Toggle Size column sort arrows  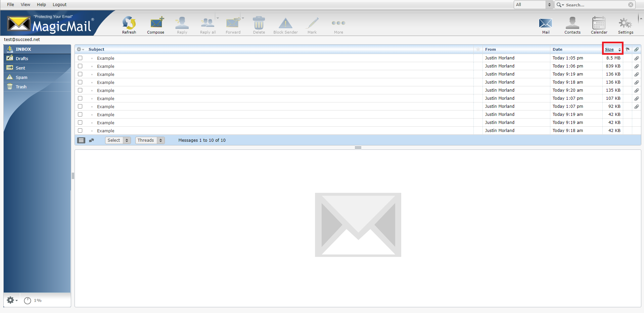[x=619, y=50]
